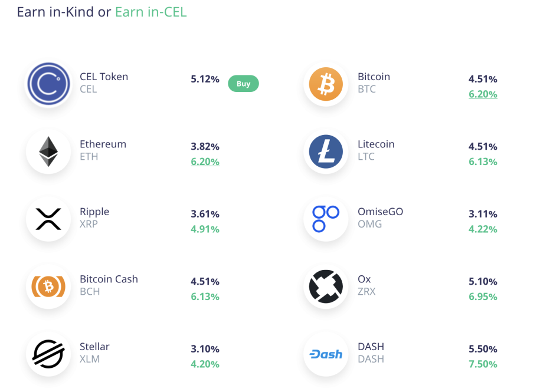Click Bitcoin's underlined 6.20% rate
Screen dimensions: 550x392
pyautogui.click(x=483, y=94)
